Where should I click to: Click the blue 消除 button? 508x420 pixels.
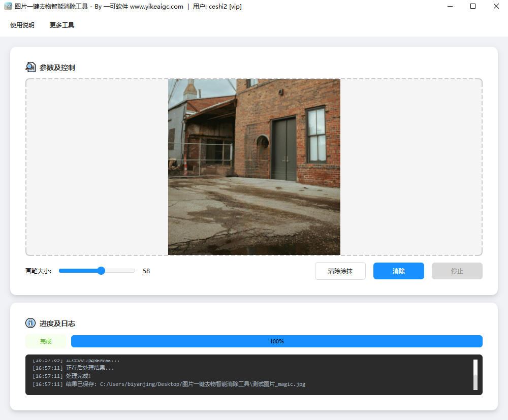tap(398, 271)
